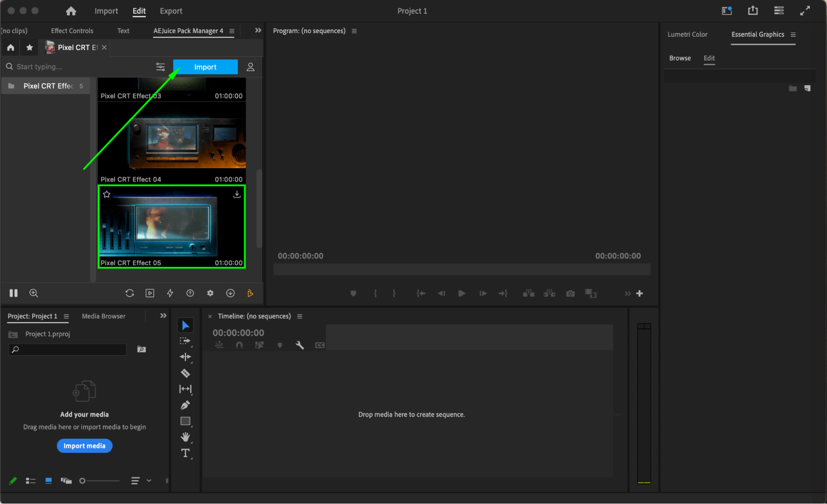Screen dimensions: 827x504
Task: Click the Export Frame camera icon
Action: point(570,294)
